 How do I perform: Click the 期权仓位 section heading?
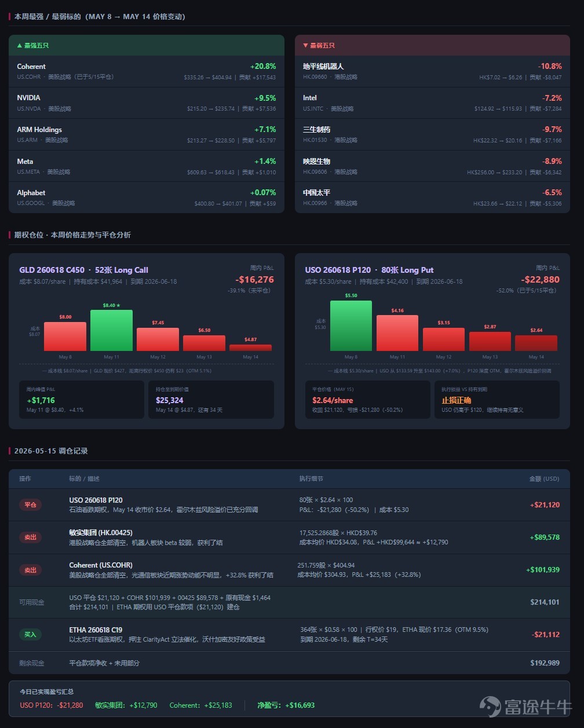(72, 235)
